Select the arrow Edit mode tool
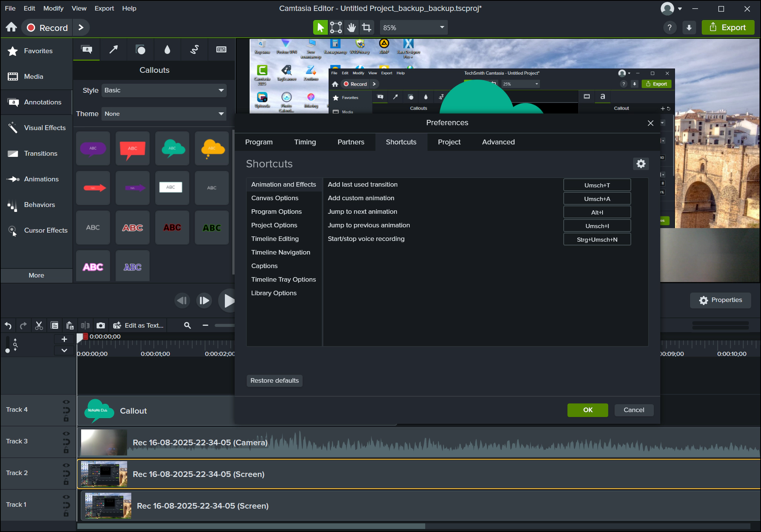This screenshot has width=761, height=532. pyautogui.click(x=320, y=27)
